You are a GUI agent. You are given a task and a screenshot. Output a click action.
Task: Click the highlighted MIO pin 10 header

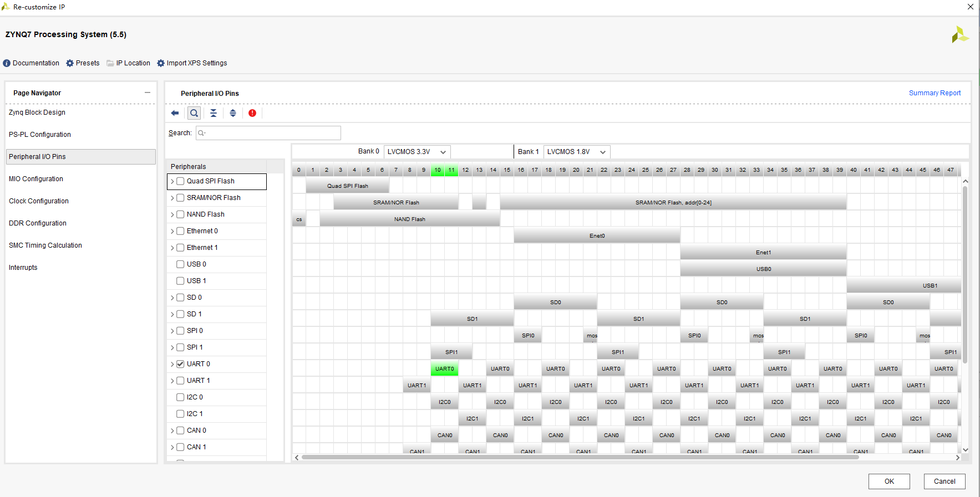(438, 170)
